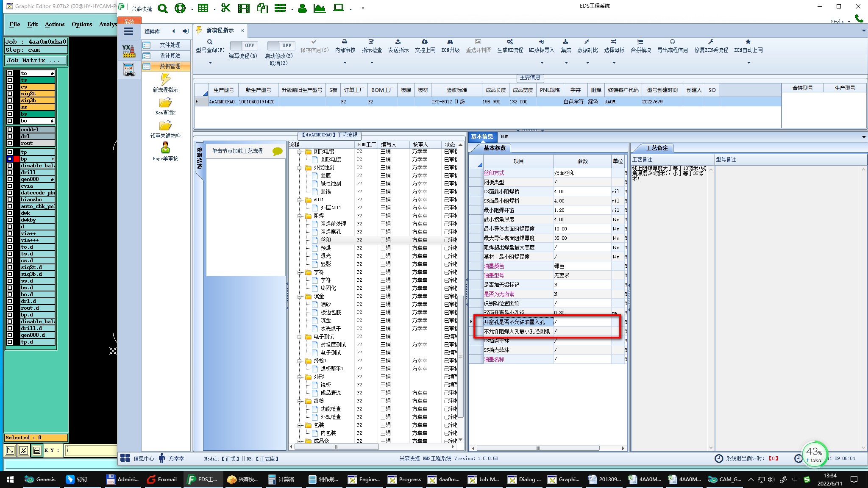Collapse the 阻焊 tree folder
The width and height of the screenshot is (868, 488).
point(300,216)
